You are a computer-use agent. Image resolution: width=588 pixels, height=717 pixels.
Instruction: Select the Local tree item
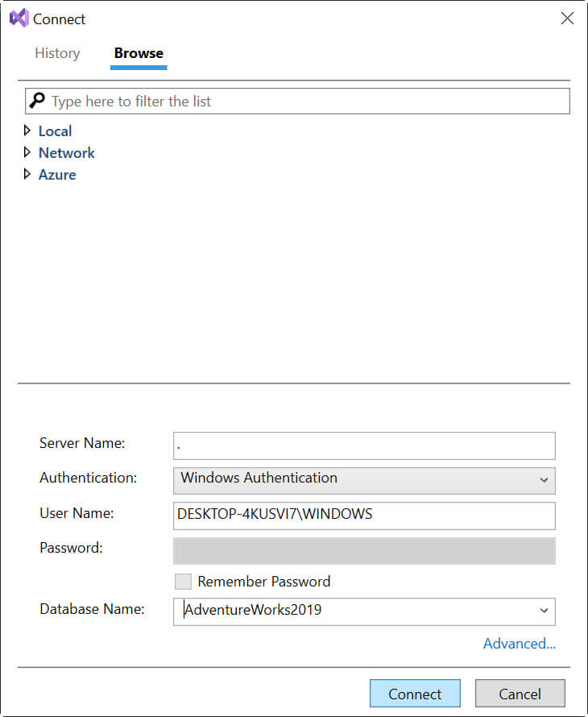(55, 131)
